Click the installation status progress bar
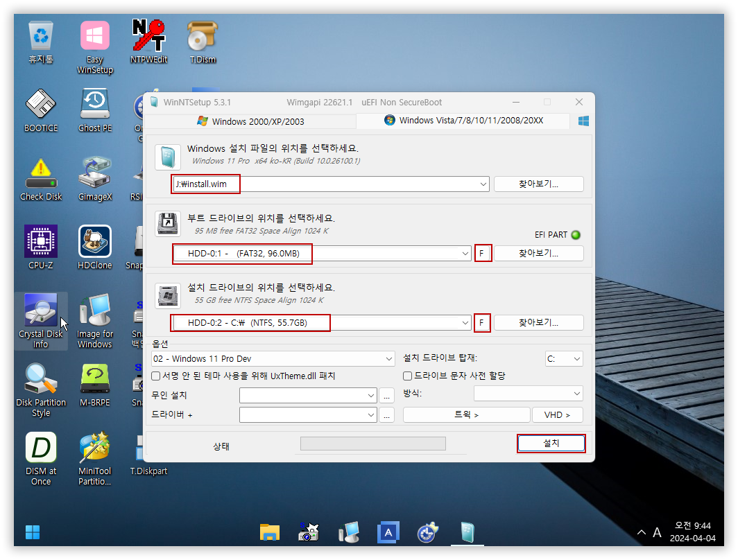Image resolution: width=738 pixels, height=560 pixels. [372, 444]
